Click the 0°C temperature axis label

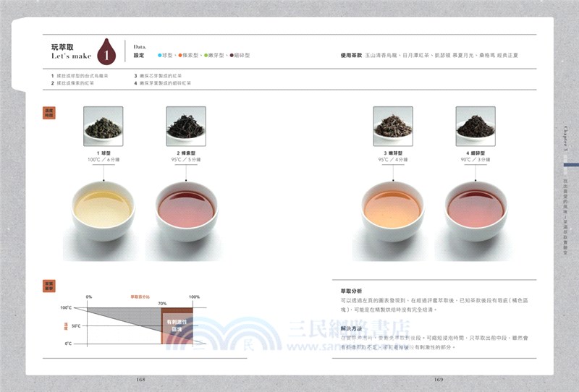coord(68,344)
